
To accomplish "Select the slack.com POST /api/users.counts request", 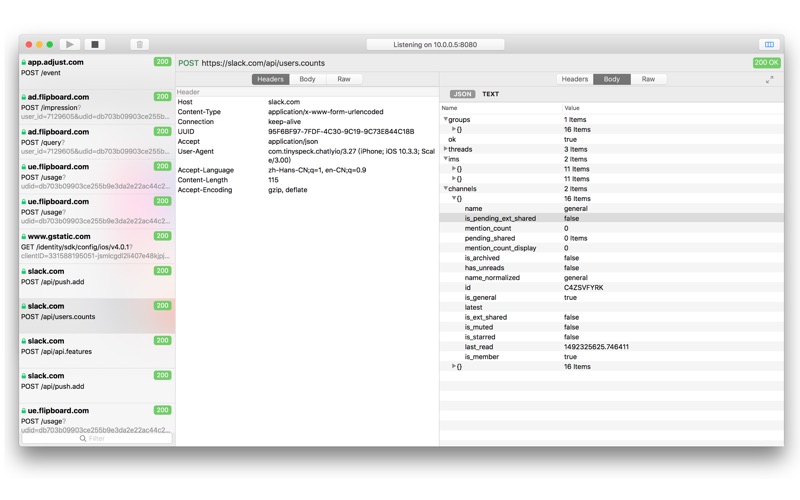I will pyautogui.click(x=97, y=316).
